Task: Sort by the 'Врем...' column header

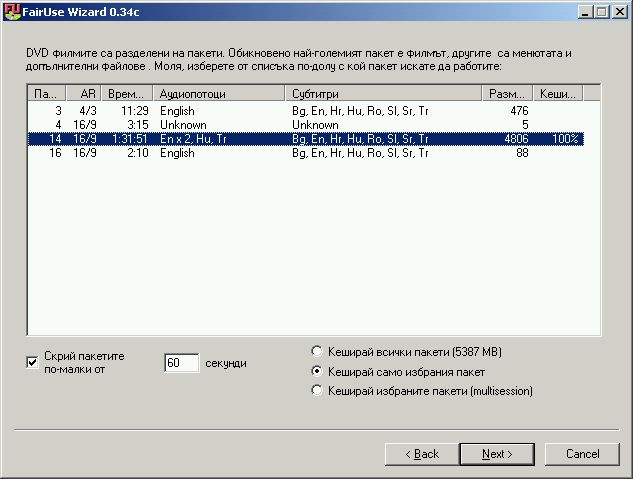Action: [x=127, y=94]
